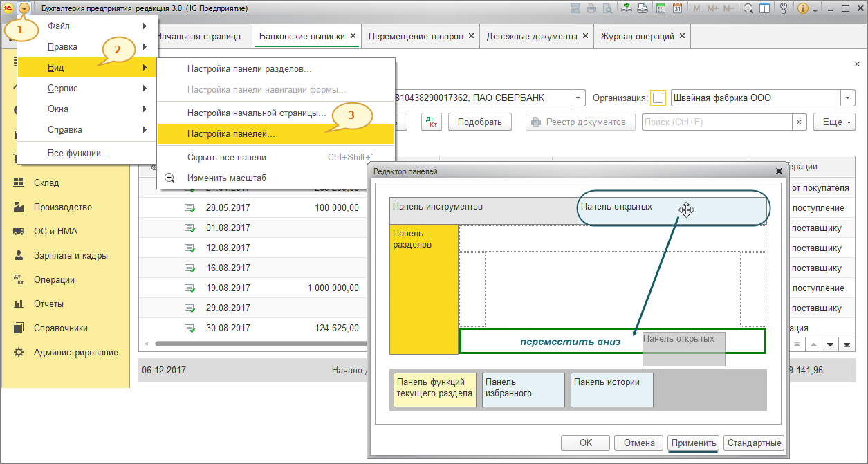Click Стандартные in Редактор панелей dialog
The width and height of the screenshot is (868, 464).
coord(754,443)
